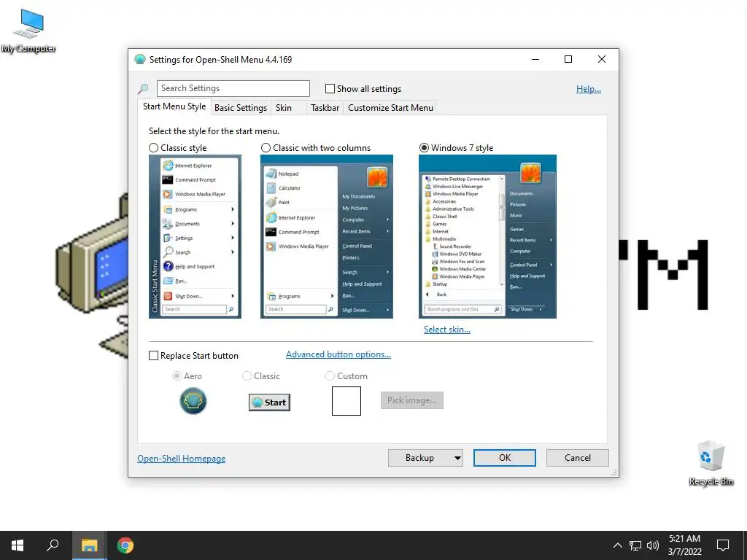Click the Pick image... button

pos(412,400)
